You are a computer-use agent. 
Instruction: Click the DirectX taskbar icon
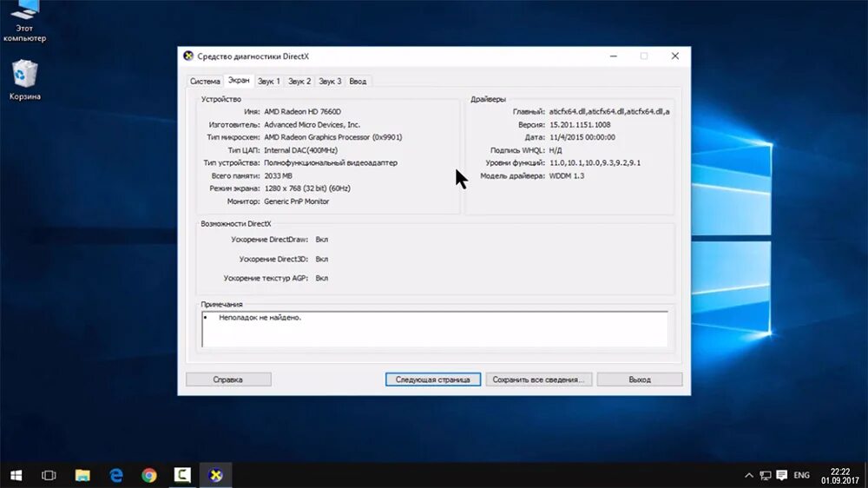[215, 475]
